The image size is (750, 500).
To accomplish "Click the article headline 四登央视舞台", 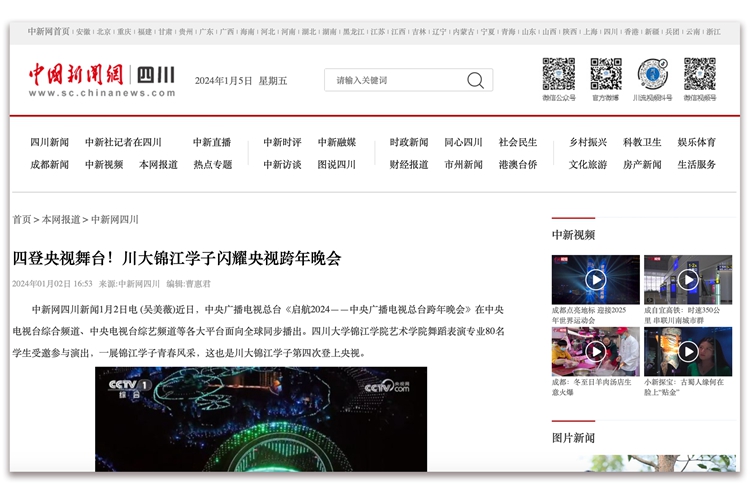I will coord(176,258).
